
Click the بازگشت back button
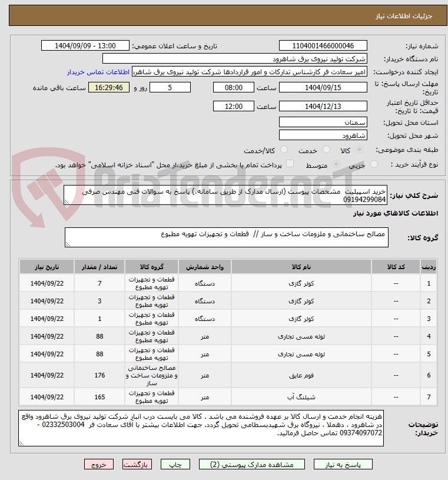[x=137, y=464]
